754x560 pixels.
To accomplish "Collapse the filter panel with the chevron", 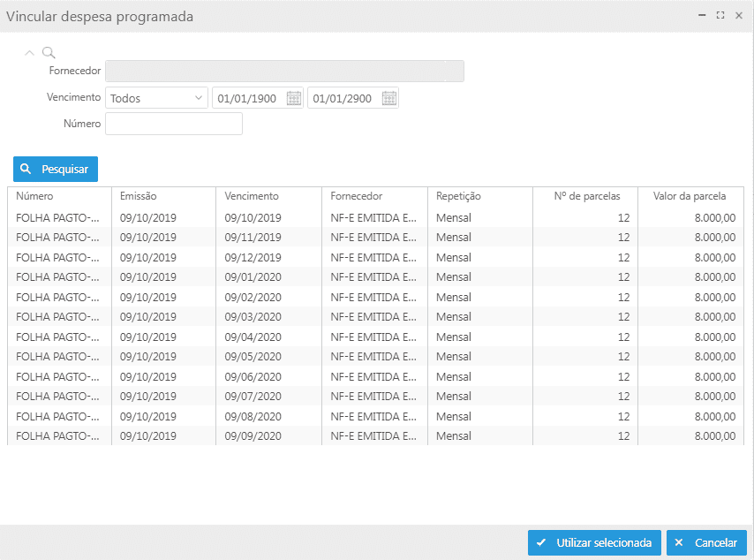I will coord(30,53).
